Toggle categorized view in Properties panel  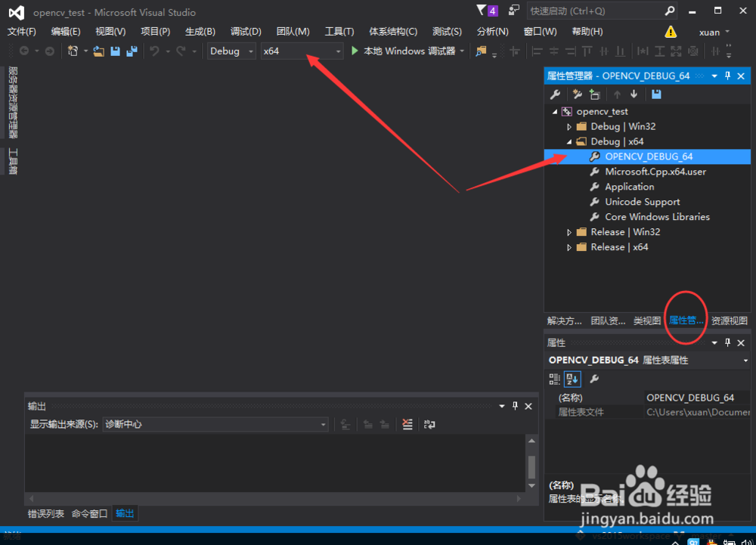click(x=554, y=379)
